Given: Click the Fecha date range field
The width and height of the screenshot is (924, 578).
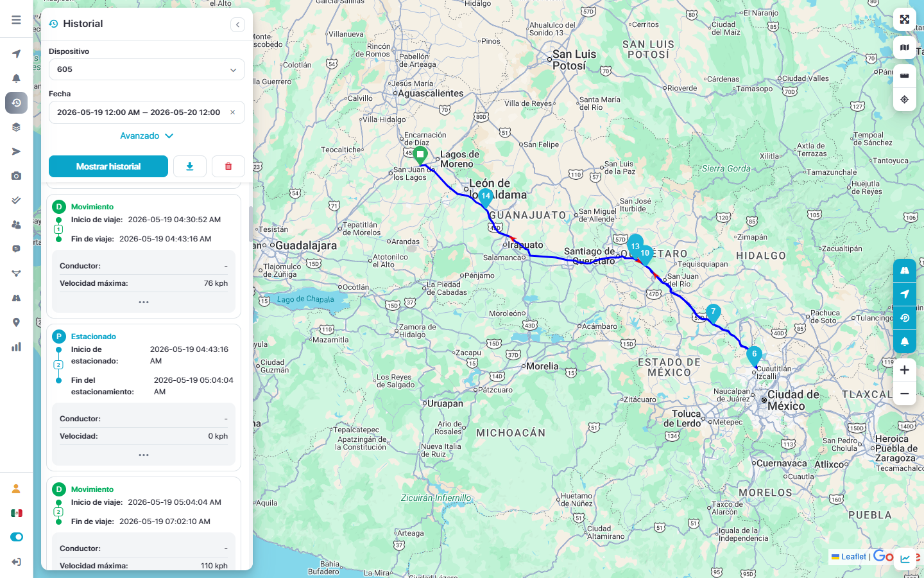Looking at the screenshot, I should (x=146, y=112).
